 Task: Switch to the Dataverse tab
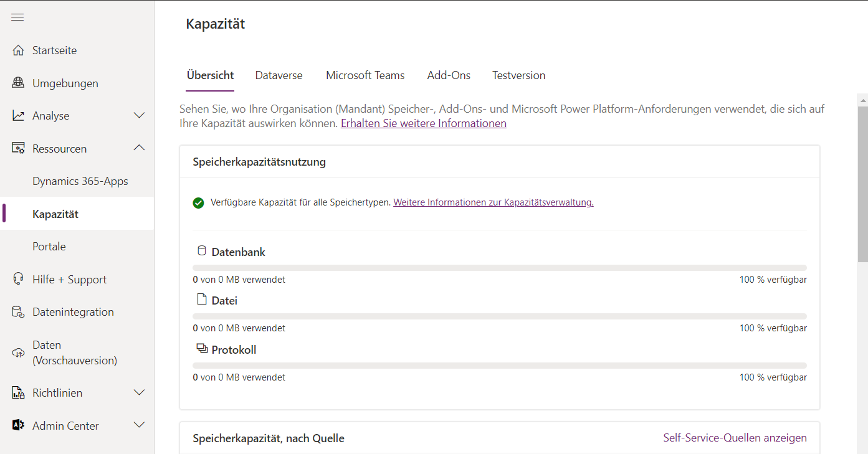[x=279, y=75]
